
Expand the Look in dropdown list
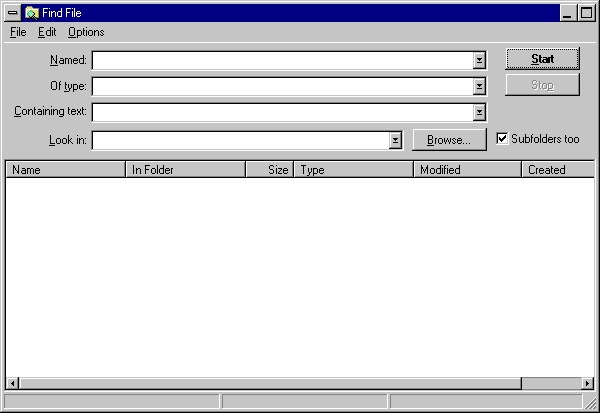(395, 140)
